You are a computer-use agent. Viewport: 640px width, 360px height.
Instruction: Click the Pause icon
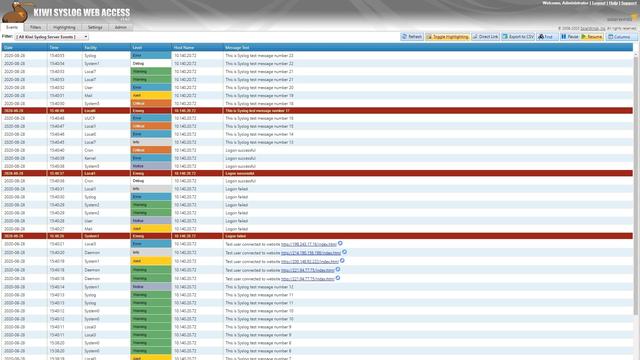tap(564, 37)
